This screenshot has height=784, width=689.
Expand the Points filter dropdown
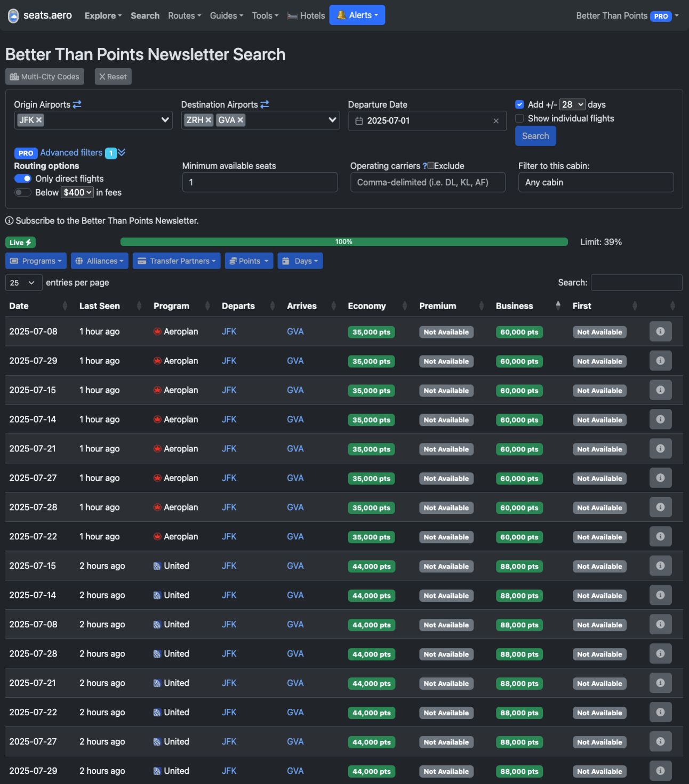pos(249,261)
